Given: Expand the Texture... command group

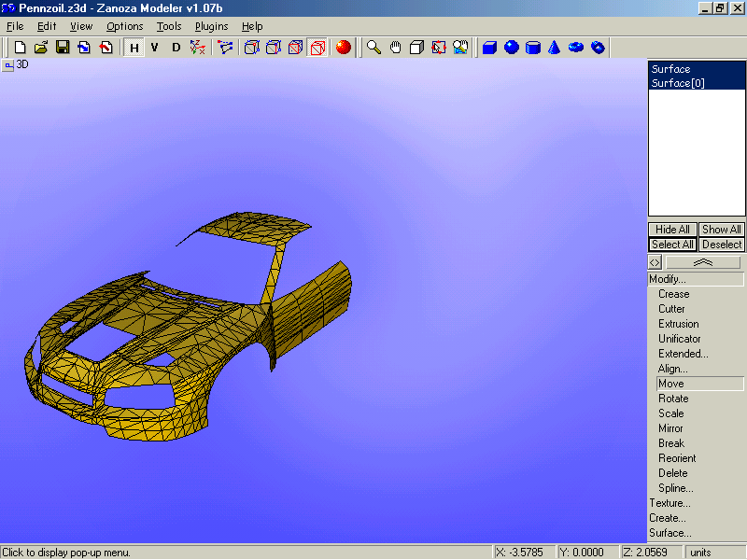Looking at the screenshot, I should (669, 503).
